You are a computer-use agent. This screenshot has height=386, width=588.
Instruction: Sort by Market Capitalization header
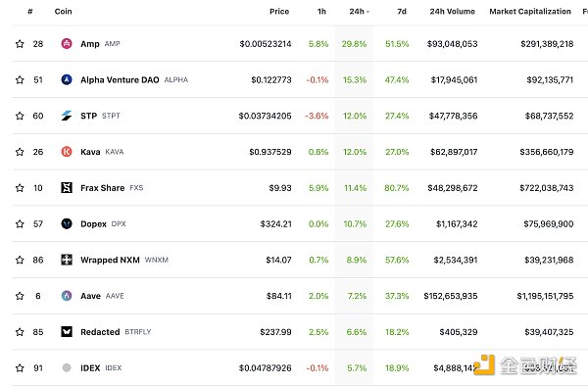tap(530, 12)
